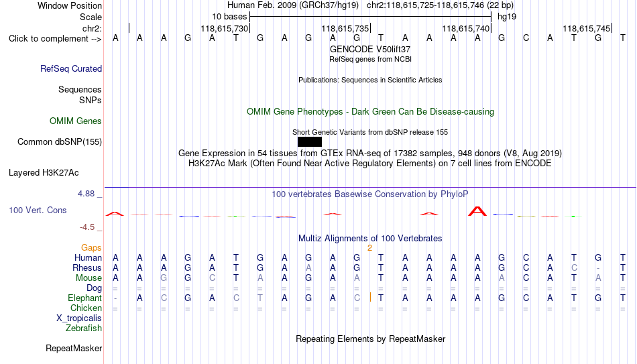Screen dimensions: 637x364
Task: Click the orange insertion bar in Elephant row
Action: 370,298
